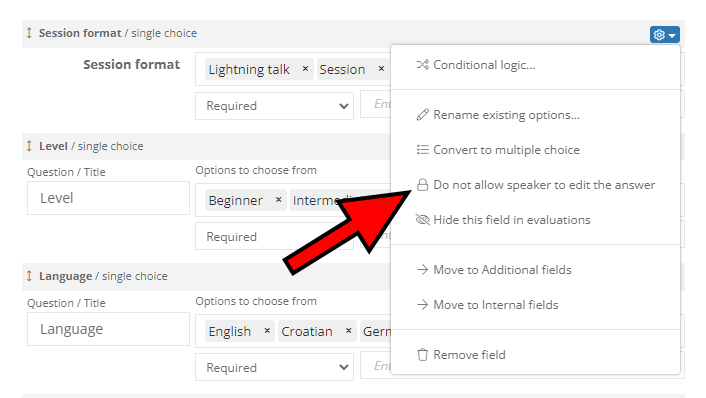Viewport: 706px width, 398px height.
Task: Click the Level field reorder arrows icon
Action: tap(29, 146)
